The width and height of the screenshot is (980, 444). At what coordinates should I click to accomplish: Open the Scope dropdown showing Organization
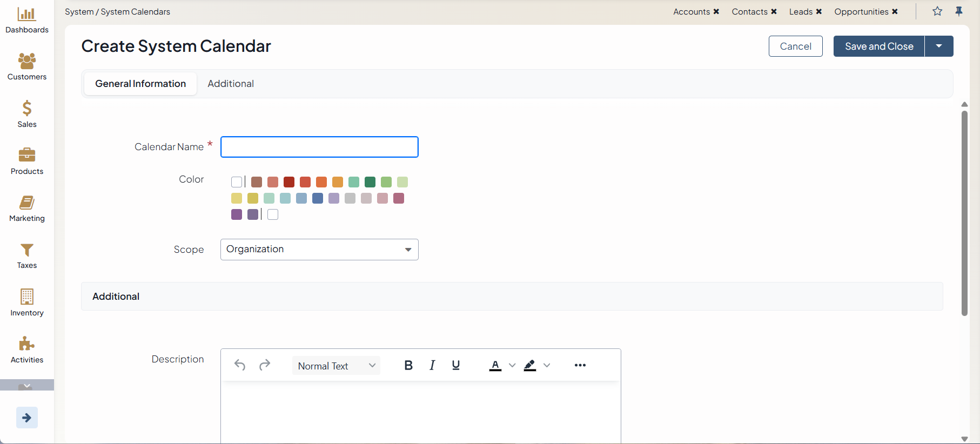pyautogui.click(x=319, y=250)
